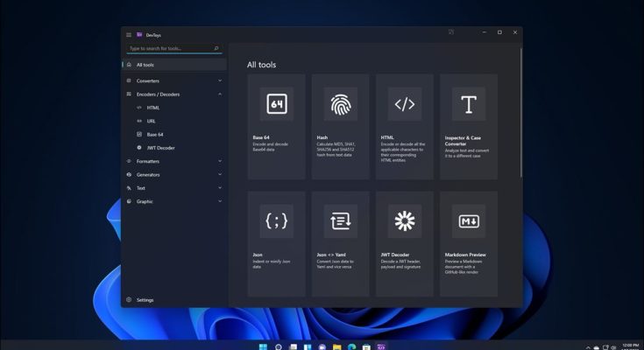Open the Json formatter tile
Image resolution: width=644 pixels, height=350 pixels.
[x=276, y=243]
